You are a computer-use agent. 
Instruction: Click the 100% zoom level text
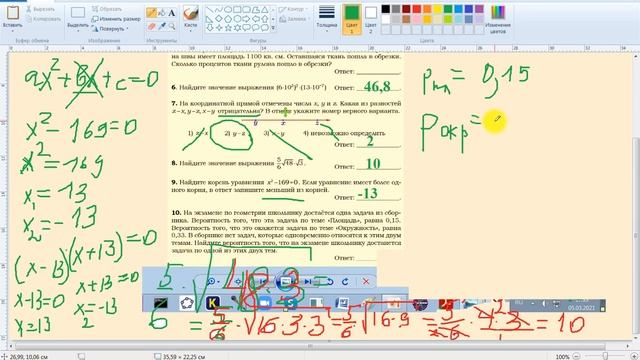(x=562, y=356)
